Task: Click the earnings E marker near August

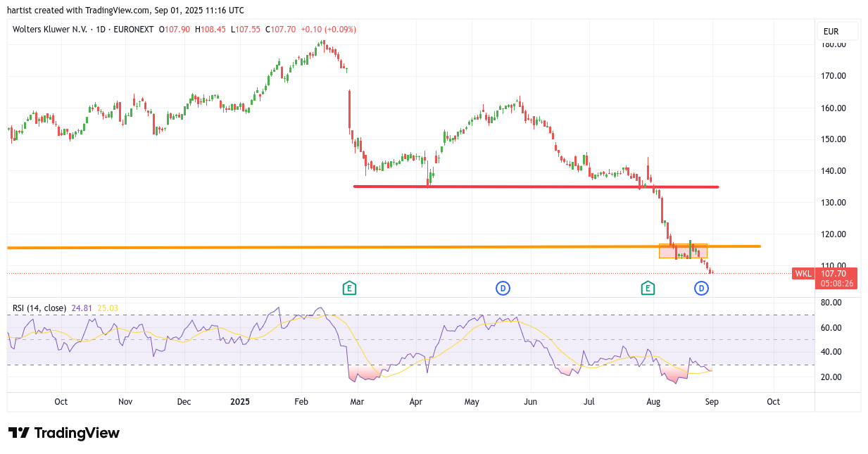Action: tap(648, 287)
